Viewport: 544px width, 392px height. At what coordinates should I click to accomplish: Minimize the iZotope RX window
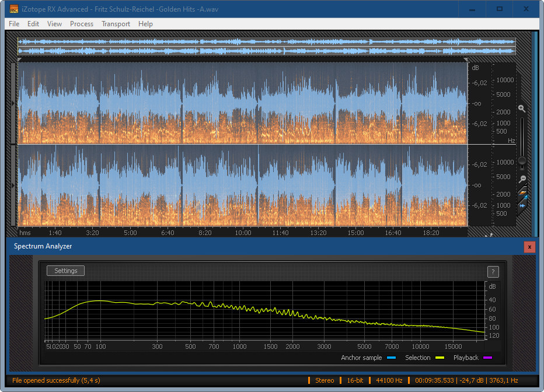[x=472, y=9]
